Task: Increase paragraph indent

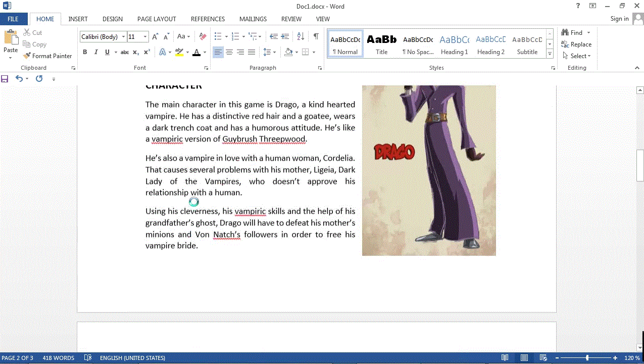Action: click(x=285, y=37)
